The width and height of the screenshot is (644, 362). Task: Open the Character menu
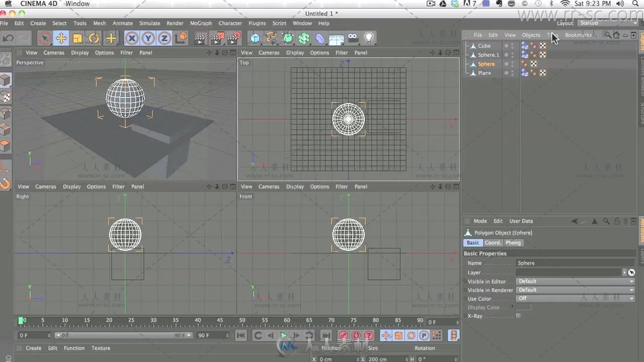(x=230, y=23)
